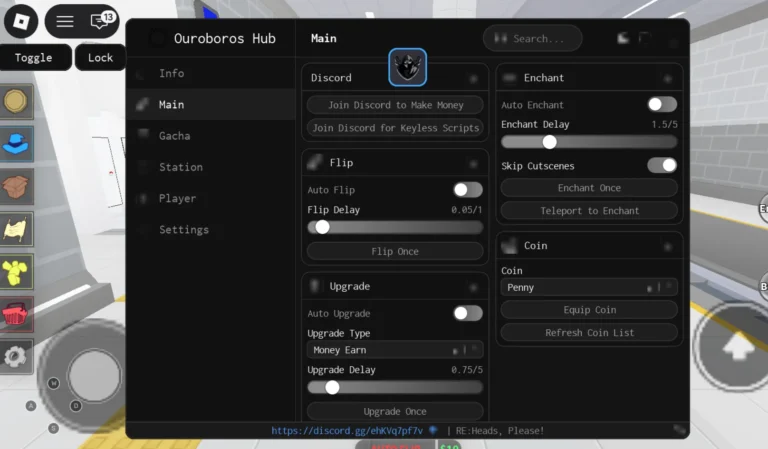Click the map scroll icon in left sidebar

[x=17, y=229]
